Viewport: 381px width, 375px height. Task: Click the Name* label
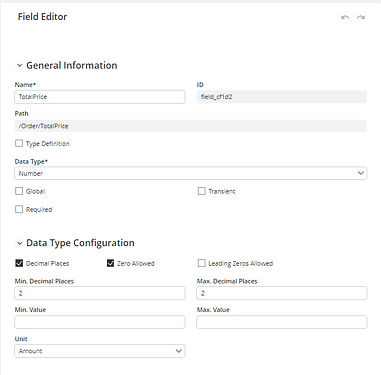[x=25, y=85]
